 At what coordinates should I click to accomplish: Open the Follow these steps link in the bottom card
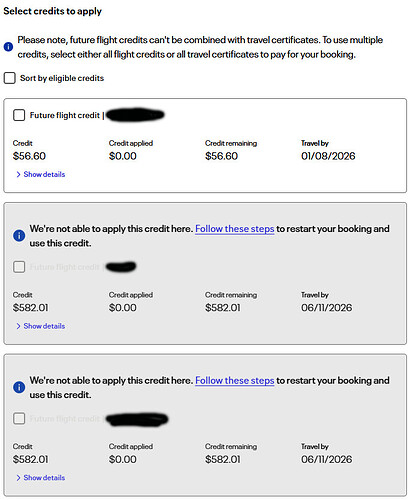point(235,381)
